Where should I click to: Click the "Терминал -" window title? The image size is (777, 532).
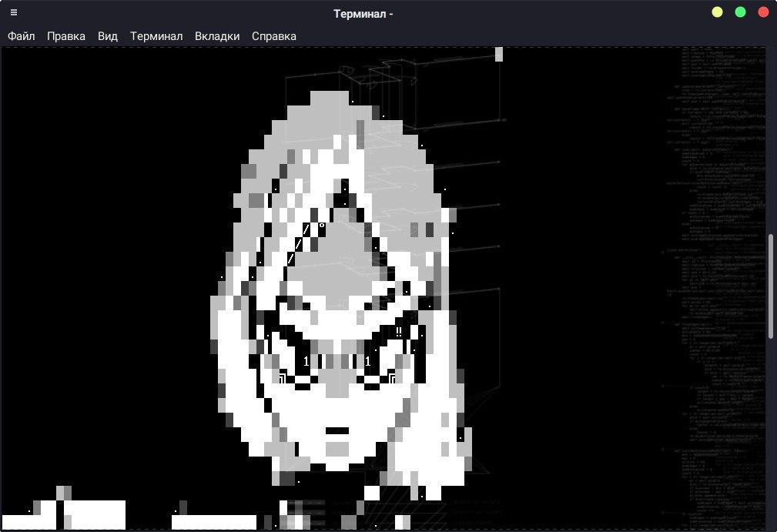(363, 13)
